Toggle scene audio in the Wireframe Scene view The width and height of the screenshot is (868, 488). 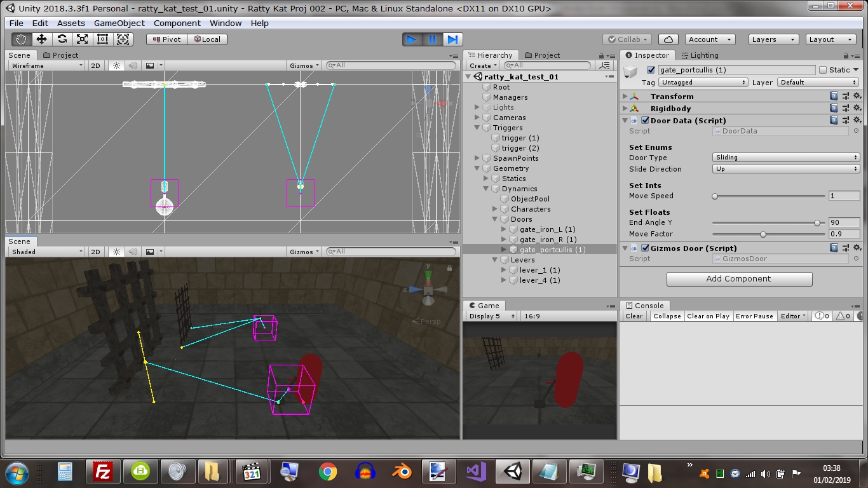[x=133, y=65]
